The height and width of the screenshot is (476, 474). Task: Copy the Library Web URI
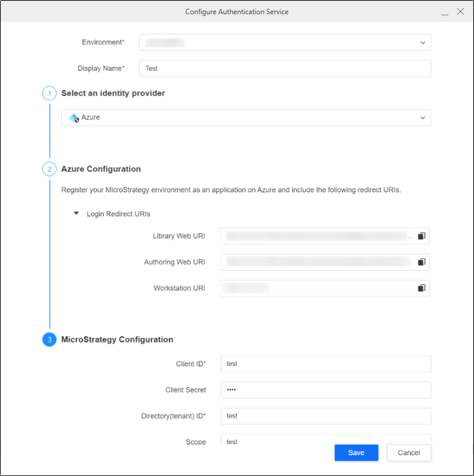tap(421, 236)
